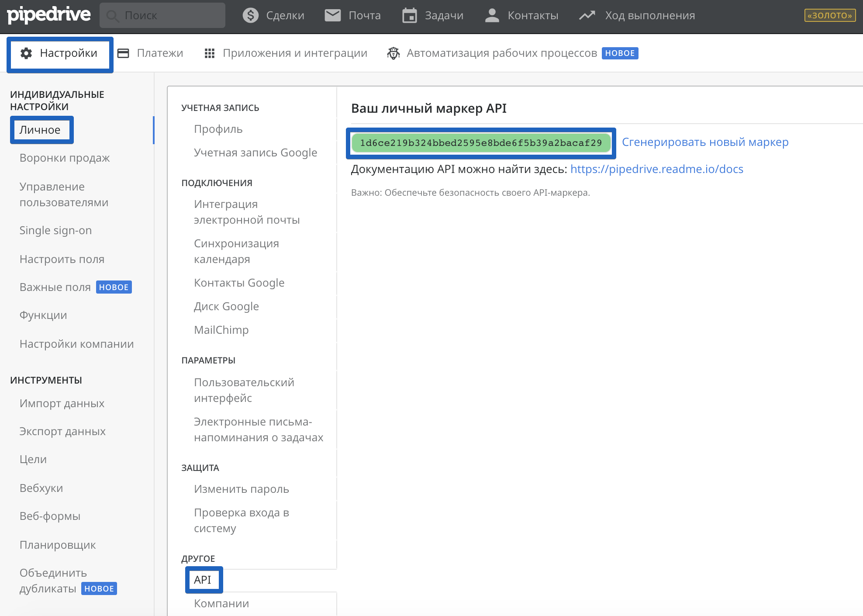863x616 pixels.
Task: Open Диск Google connection
Action: click(x=226, y=306)
